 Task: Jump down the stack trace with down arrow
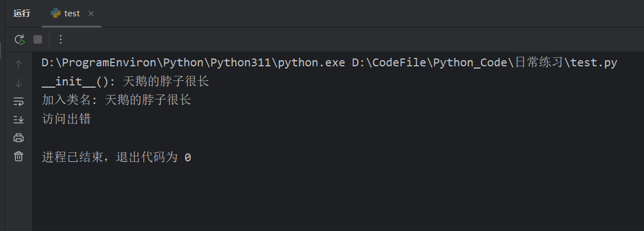(x=19, y=83)
